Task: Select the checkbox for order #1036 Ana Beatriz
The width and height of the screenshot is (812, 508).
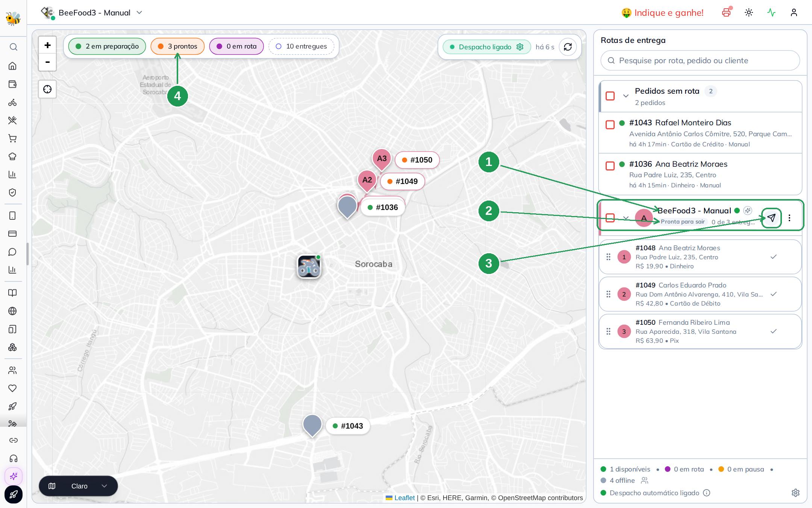Action: coord(610,166)
